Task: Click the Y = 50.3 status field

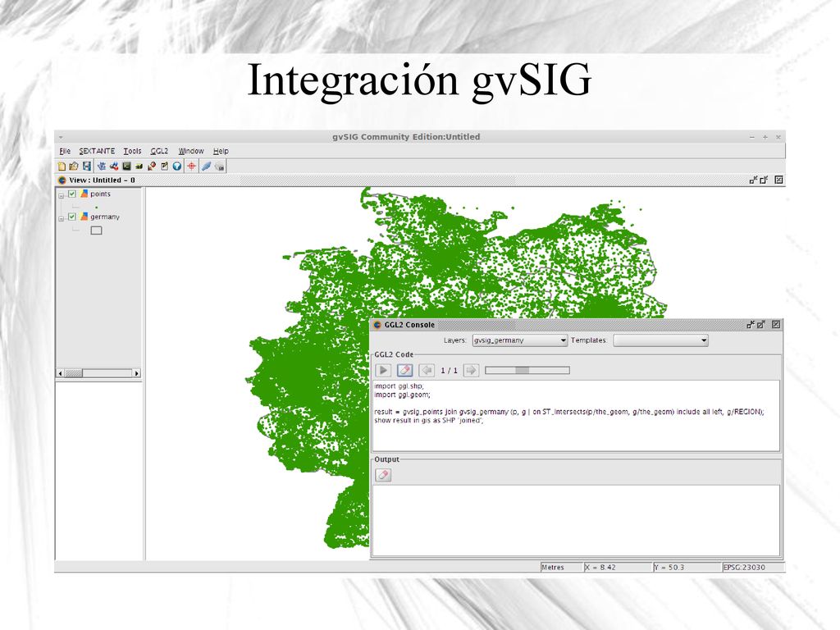Action: coord(687,567)
